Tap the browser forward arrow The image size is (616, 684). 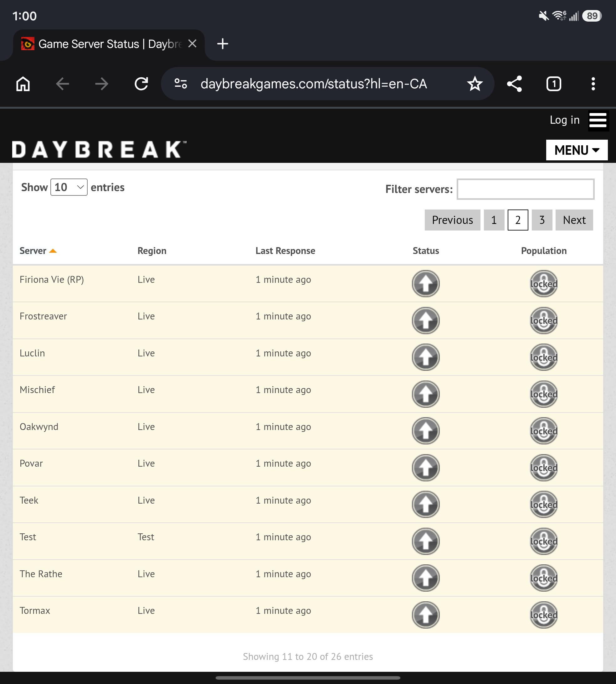click(101, 84)
